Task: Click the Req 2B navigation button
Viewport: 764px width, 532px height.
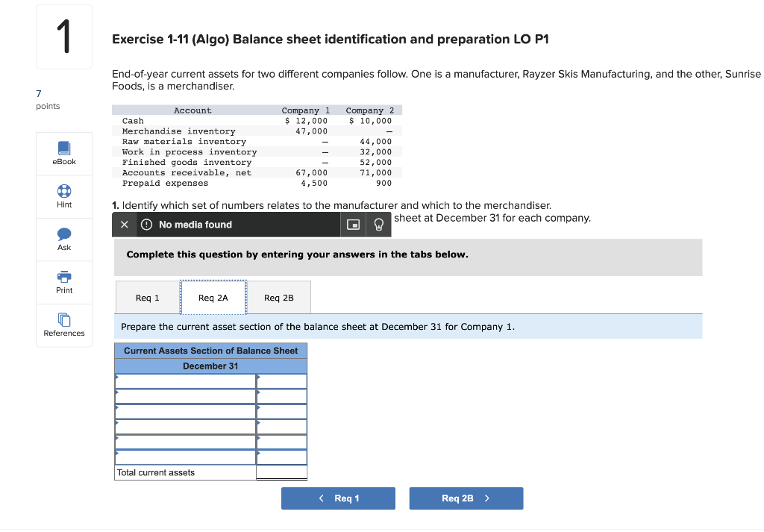Action: tap(466, 498)
